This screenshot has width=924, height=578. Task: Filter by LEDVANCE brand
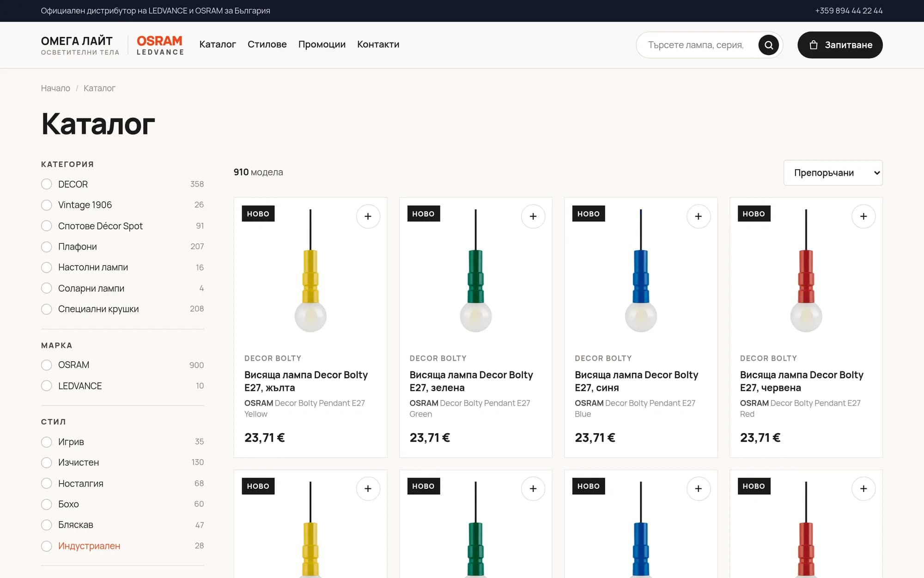pos(122,386)
